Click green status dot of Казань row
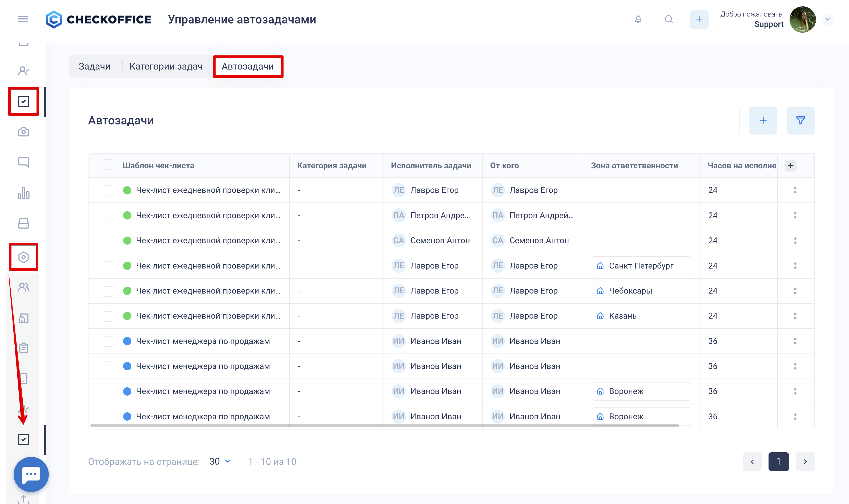Image resolution: width=849 pixels, height=504 pixels. coord(127,316)
